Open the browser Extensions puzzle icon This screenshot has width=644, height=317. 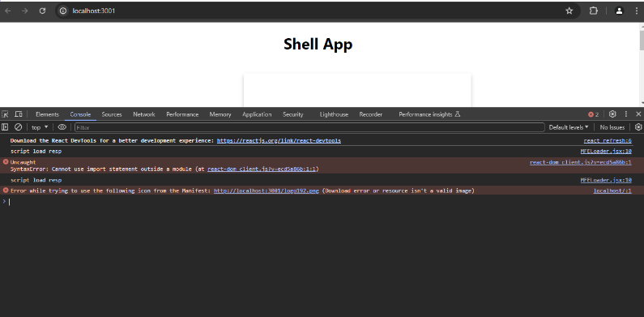pos(593,11)
